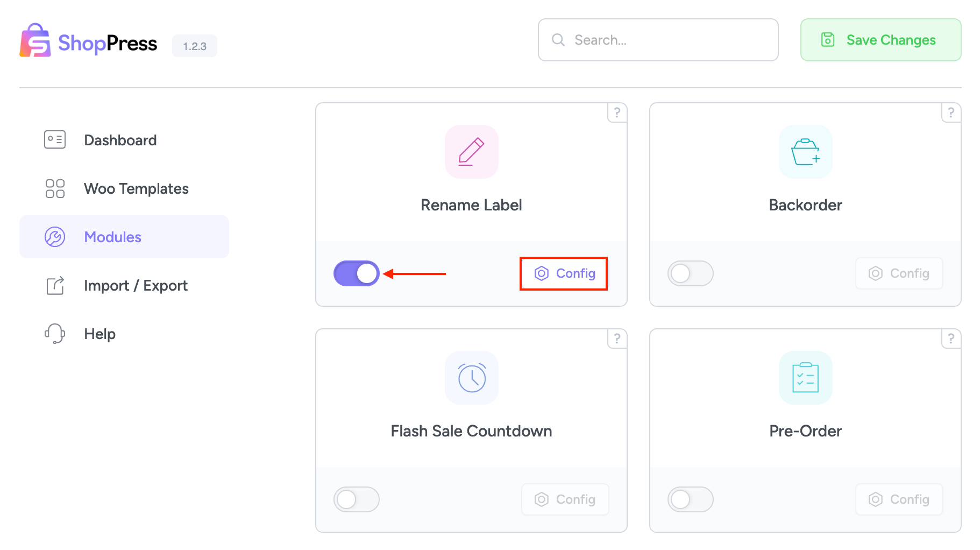Click the Backorder basket icon
The height and width of the screenshot is (550, 980).
coord(805,152)
